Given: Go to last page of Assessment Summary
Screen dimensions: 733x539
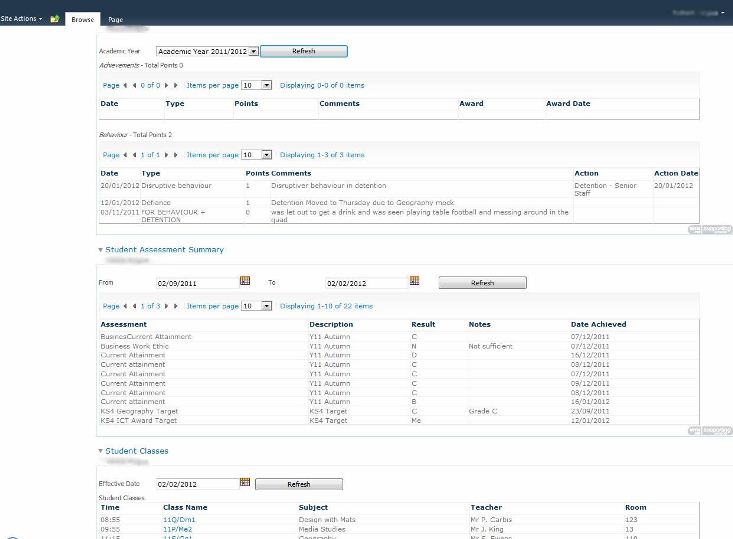Looking at the screenshot, I should pyautogui.click(x=176, y=306).
